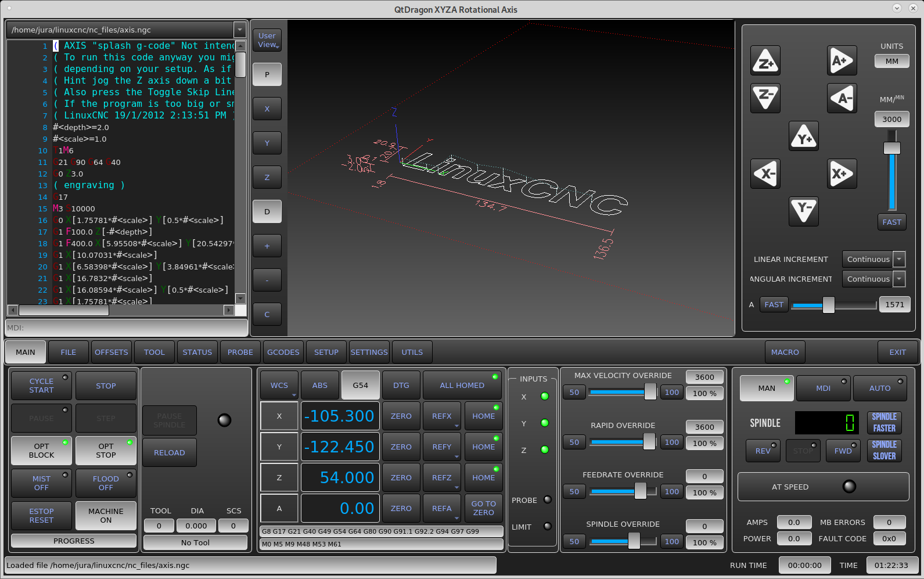
Task: Open REFZ dropdown button
Action: point(442,477)
